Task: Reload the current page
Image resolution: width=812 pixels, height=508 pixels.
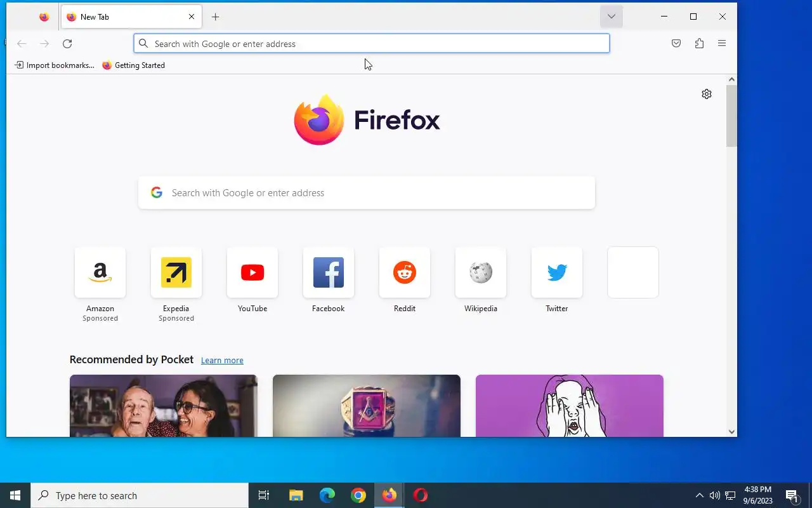Action: pyautogui.click(x=67, y=44)
